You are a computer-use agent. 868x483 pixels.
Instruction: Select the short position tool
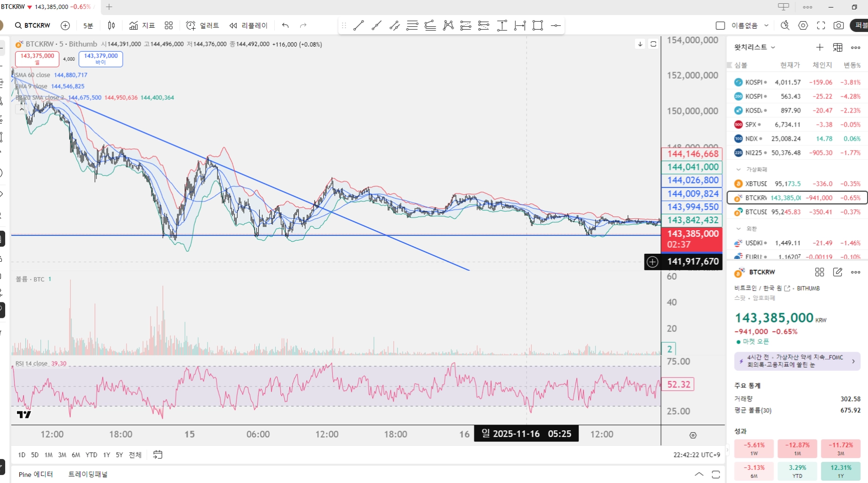[484, 25]
